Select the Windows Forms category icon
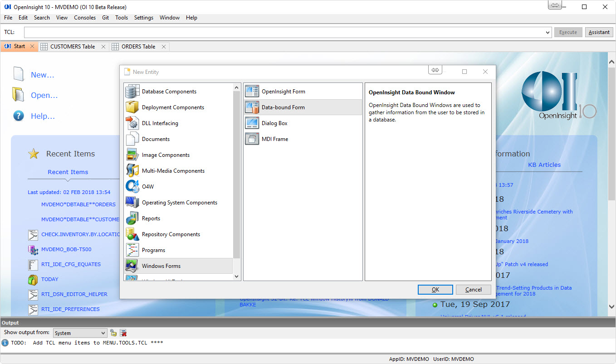Viewport: 616px width, 364px height. (x=132, y=266)
